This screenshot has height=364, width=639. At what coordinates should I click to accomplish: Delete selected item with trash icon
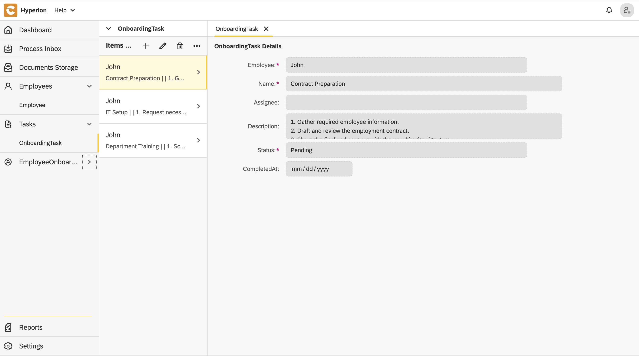coord(180,46)
